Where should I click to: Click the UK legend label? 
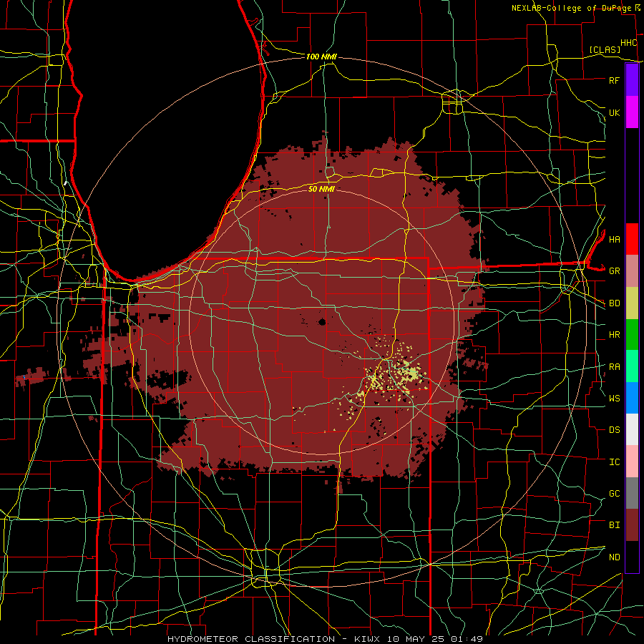[614, 112]
